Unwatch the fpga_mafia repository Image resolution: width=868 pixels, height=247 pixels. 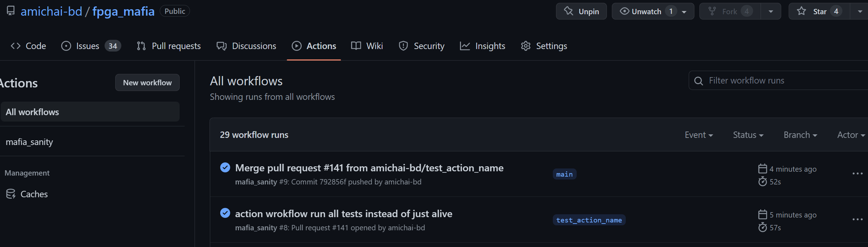pyautogui.click(x=645, y=11)
